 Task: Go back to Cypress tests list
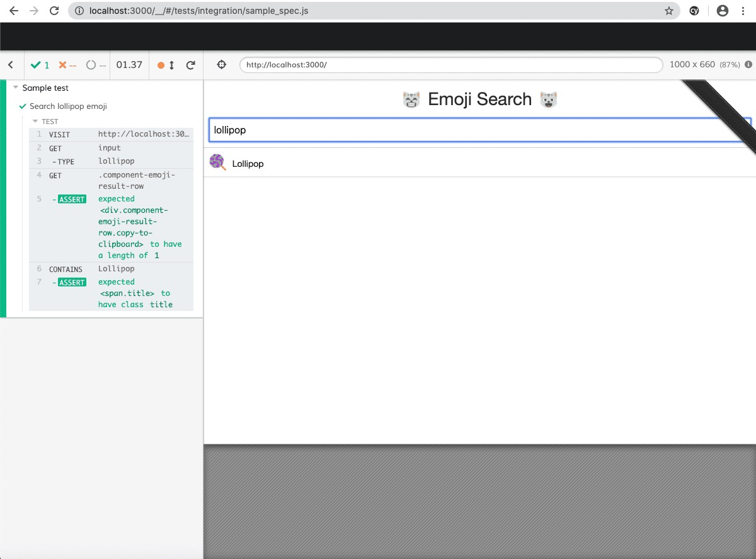[x=11, y=65]
